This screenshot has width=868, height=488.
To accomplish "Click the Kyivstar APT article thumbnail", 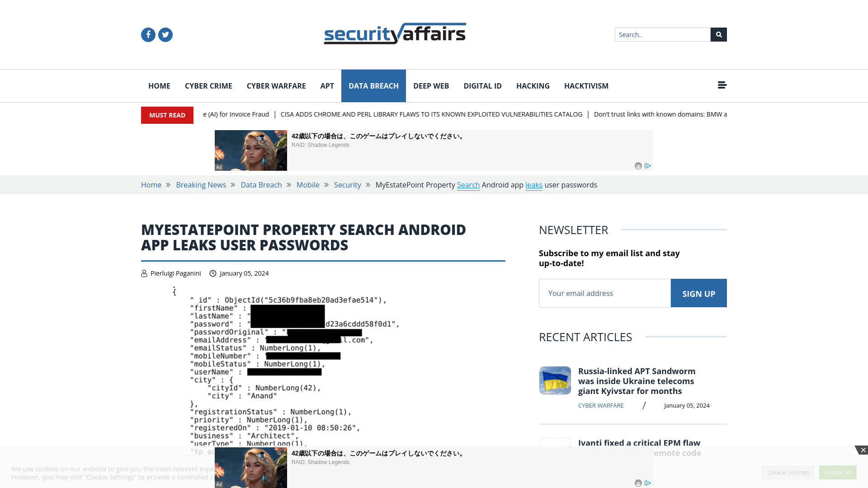I will pos(555,380).
